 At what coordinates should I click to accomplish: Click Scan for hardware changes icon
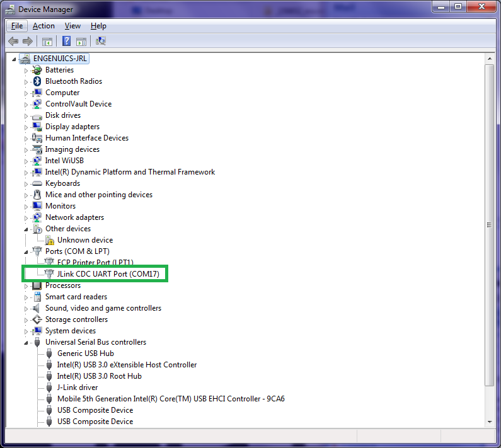[x=101, y=41]
